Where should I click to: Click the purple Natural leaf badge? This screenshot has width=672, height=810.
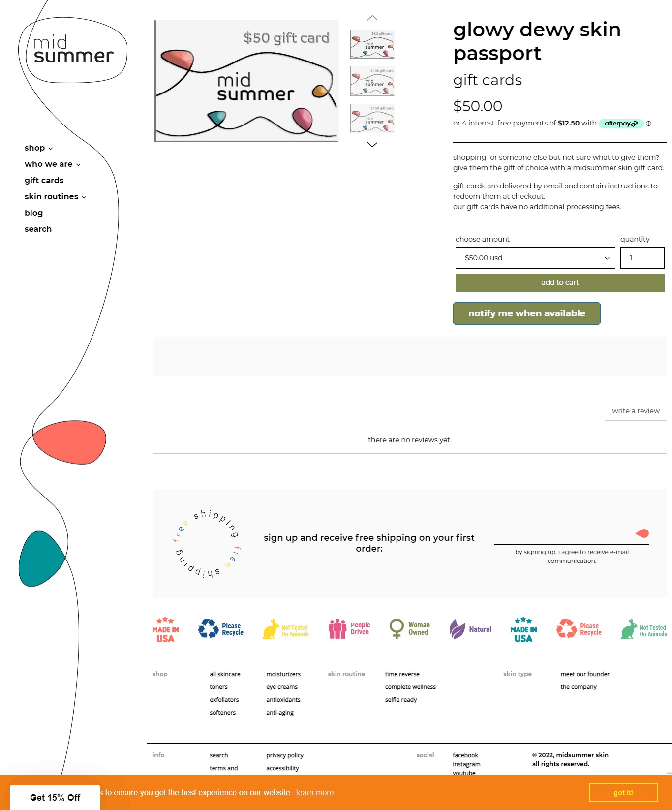pyautogui.click(x=457, y=629)
